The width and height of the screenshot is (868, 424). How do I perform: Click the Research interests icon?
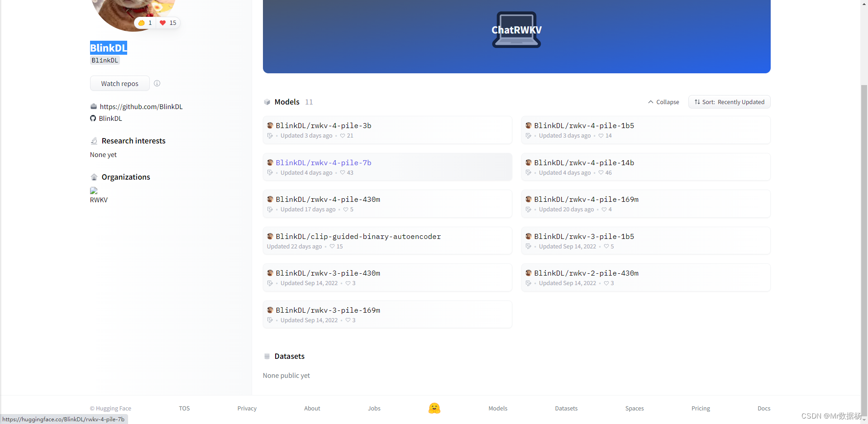pyautogui.click(x=94, y=141)
